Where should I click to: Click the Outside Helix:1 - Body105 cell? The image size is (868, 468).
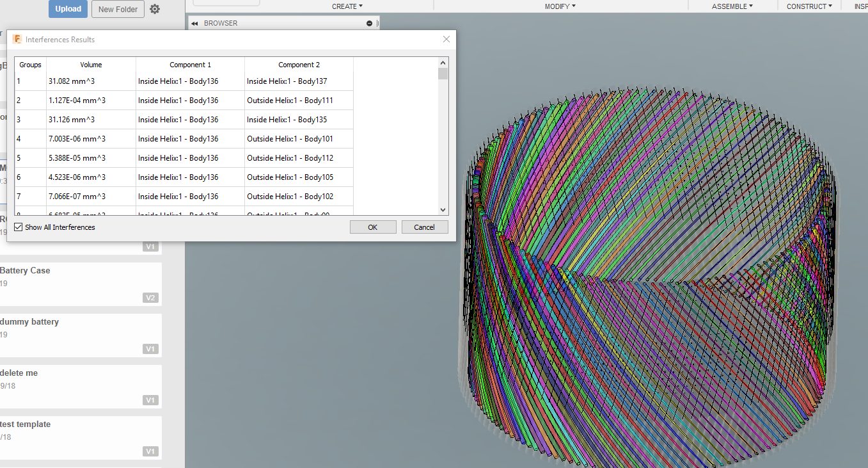pyautogui.click(x=299, y=177)
